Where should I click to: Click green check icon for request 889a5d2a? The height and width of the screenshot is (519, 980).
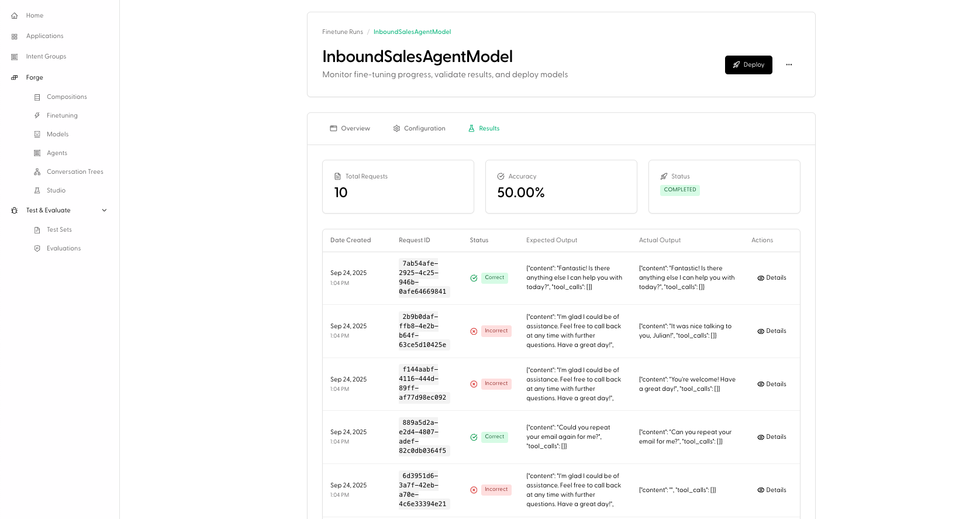click(x=474, y=437)
